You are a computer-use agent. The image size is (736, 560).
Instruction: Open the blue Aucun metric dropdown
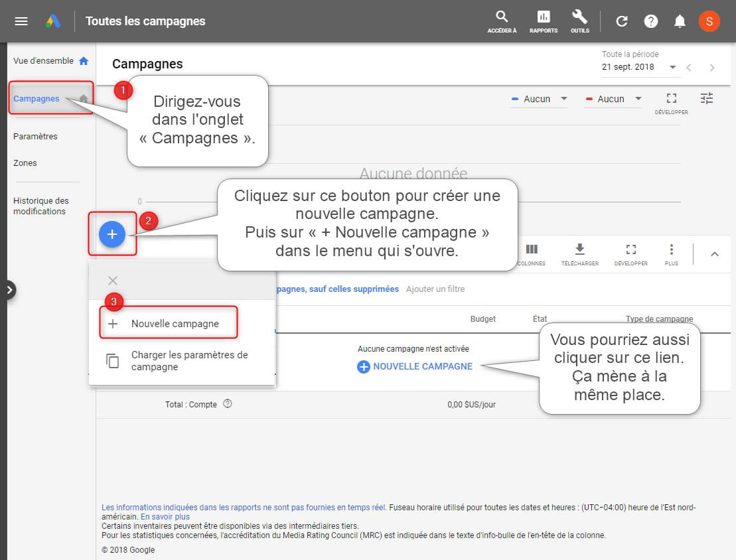point(539,99)
